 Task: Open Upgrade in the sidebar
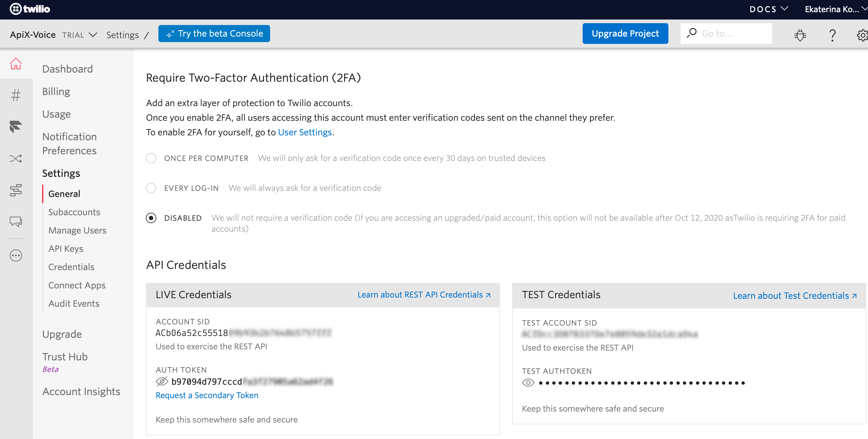pos(62,334)
